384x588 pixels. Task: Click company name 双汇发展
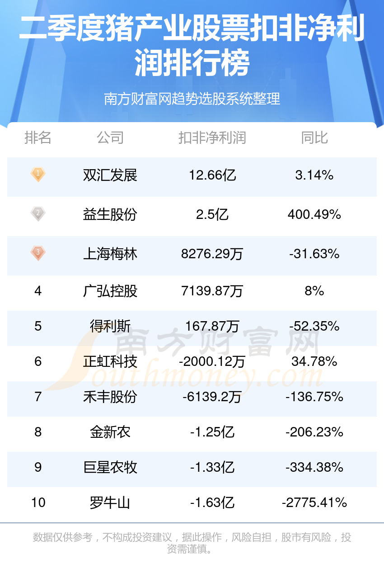point(110,175)
